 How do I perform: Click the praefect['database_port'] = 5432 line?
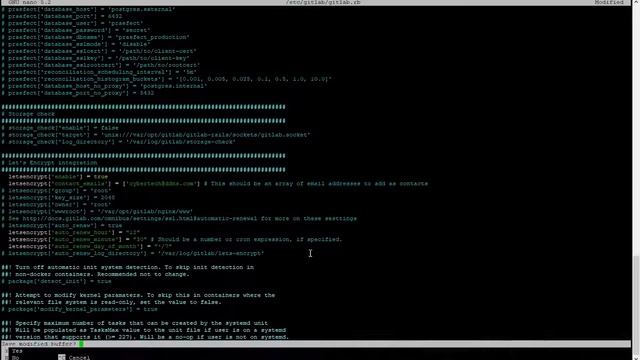coord(62,16)
